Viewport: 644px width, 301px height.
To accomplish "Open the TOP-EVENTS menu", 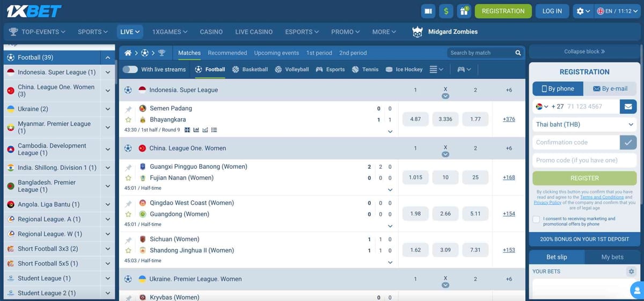I will pos(38,32).
